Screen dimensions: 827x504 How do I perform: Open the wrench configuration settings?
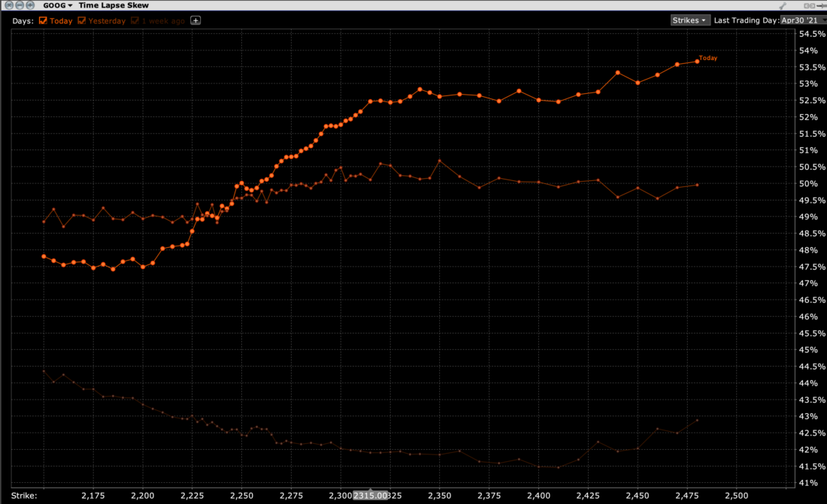pyautogui.click(x=783, y=5)
